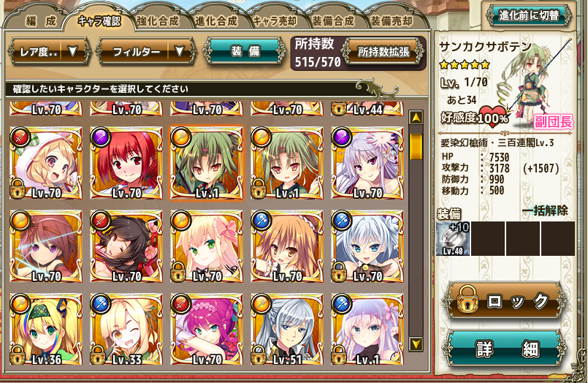Click the first empty equipment slot
This screenshot has width=588, height=383.
point(487,238)
